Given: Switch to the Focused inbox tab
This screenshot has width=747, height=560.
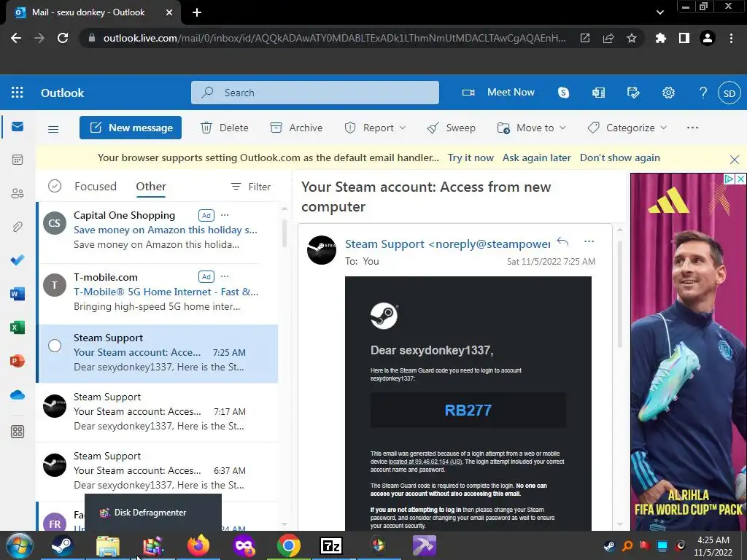Looking at the screenshot, I should point(96,186).
